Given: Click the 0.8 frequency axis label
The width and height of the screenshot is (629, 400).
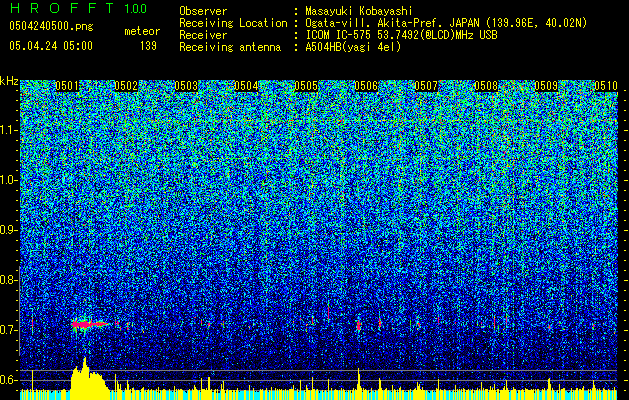Looking at the screenshot, I should pos(9,280).
